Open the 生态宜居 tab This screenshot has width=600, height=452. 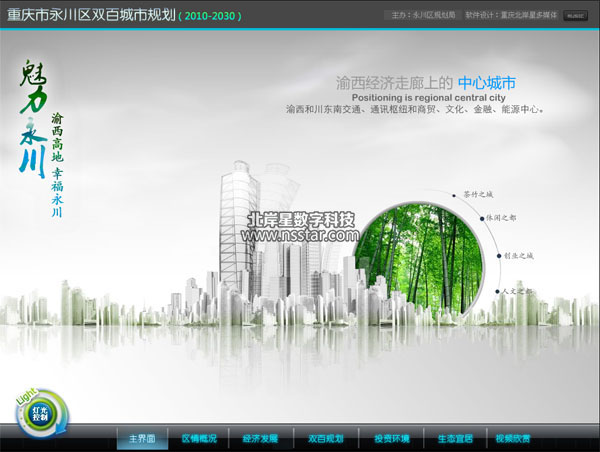pyautogui.click(x=455, y=438)
